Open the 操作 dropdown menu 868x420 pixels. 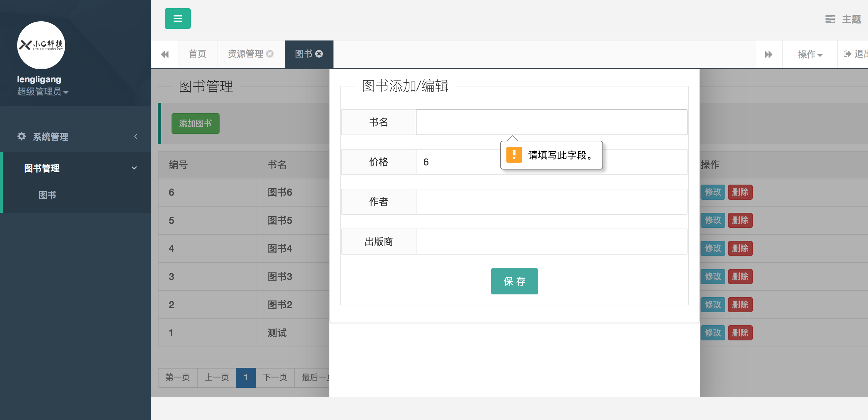click(x=810, y=54)
